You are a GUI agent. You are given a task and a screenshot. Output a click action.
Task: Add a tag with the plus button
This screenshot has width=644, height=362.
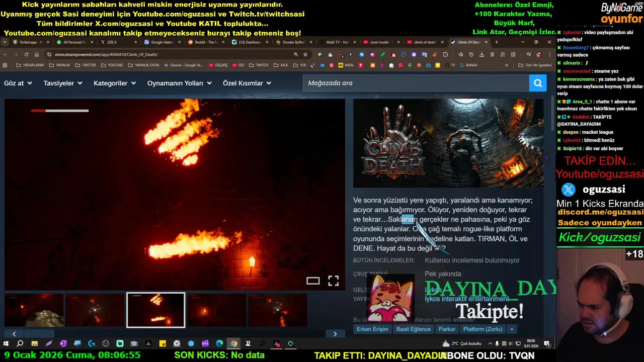pyautogui.click(x=512, y=329)
